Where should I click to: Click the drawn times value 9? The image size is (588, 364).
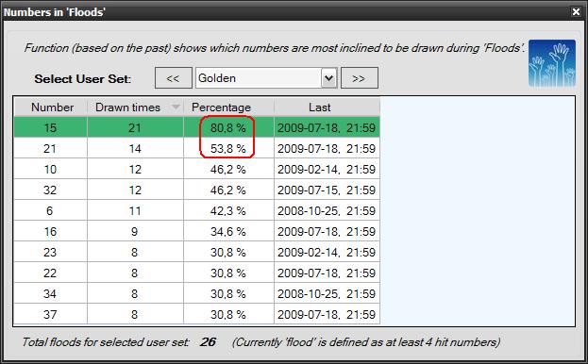135,231
